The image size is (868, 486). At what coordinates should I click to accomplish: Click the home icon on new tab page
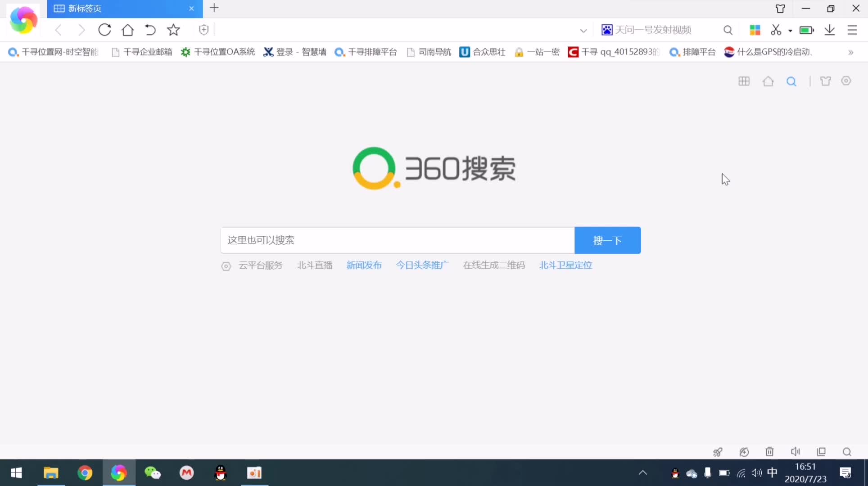click(768, 81)
